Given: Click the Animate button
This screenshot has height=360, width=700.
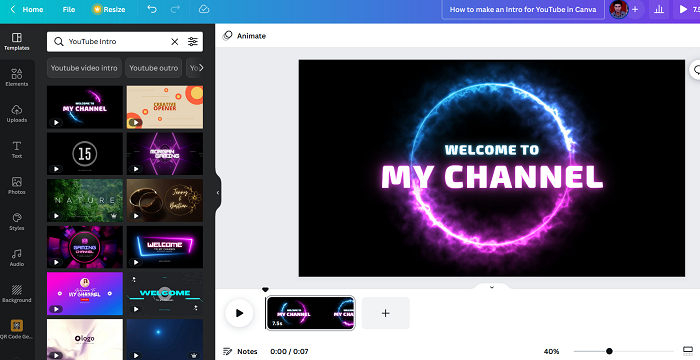Looking at the screenshot, I should [244, 36].
